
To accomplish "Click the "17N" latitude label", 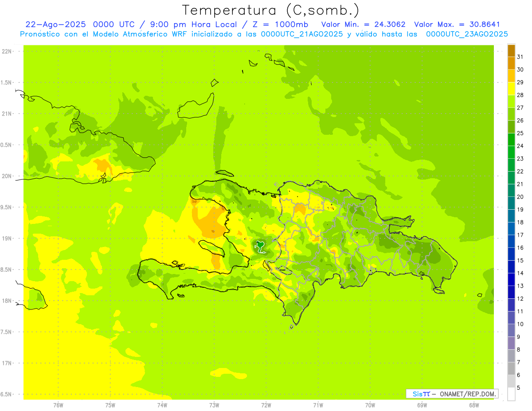I will pyautogui.click(x=7, y=363).
